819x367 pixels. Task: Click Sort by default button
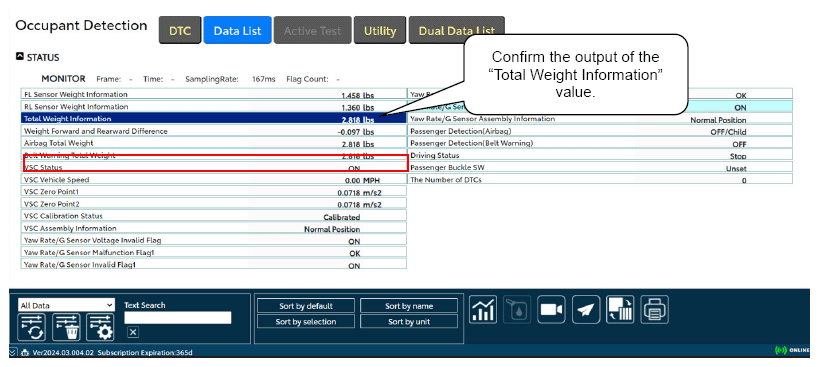[306, 306]
